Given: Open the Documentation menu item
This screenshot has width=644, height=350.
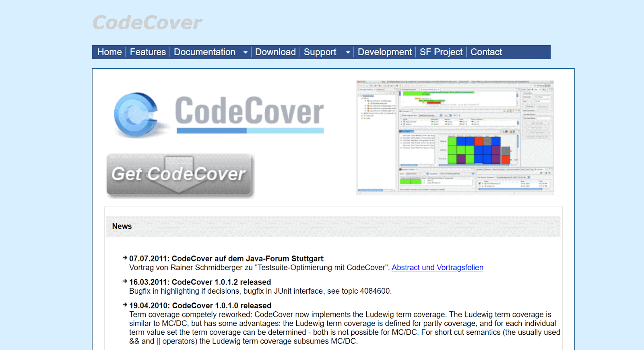Looking at the screenshot, I should 205,52.
